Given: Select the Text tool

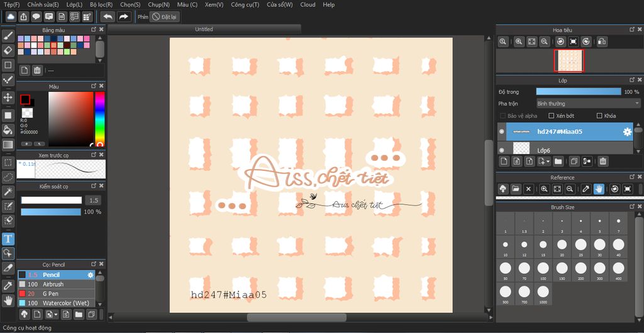Looking at the screenshot, I should pos(8,239).
